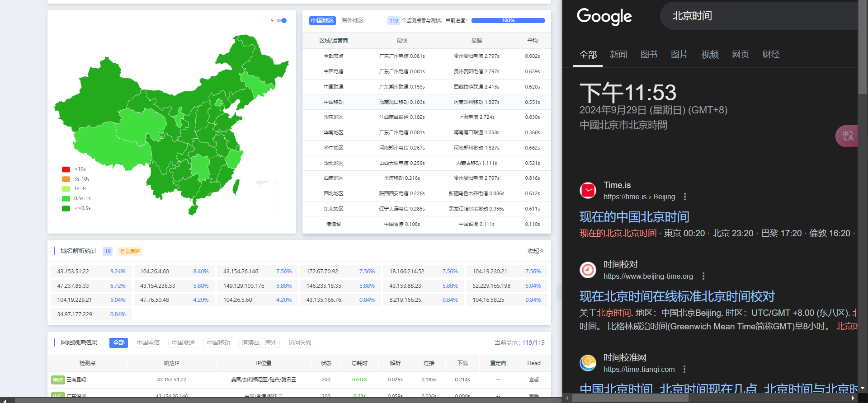This screenshot has width=868, height=403.
Task: Click the light green 1s-3s legend swatch
Action: pyautogui.click(x=66, y=189)
